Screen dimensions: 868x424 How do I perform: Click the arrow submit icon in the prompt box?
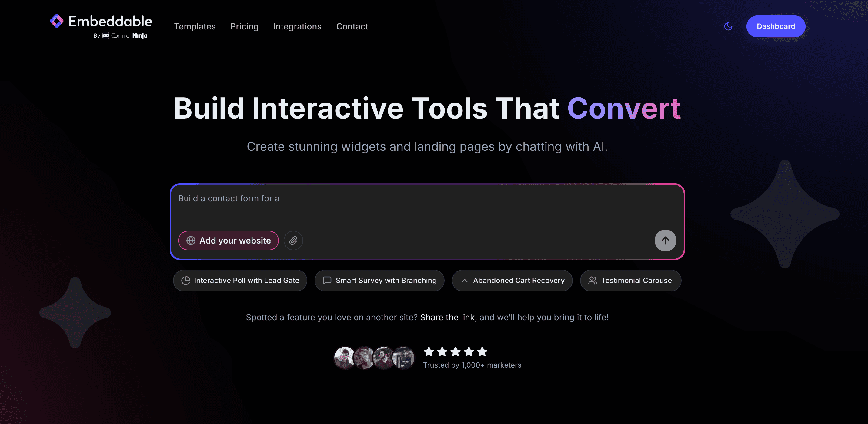[665, 241]
